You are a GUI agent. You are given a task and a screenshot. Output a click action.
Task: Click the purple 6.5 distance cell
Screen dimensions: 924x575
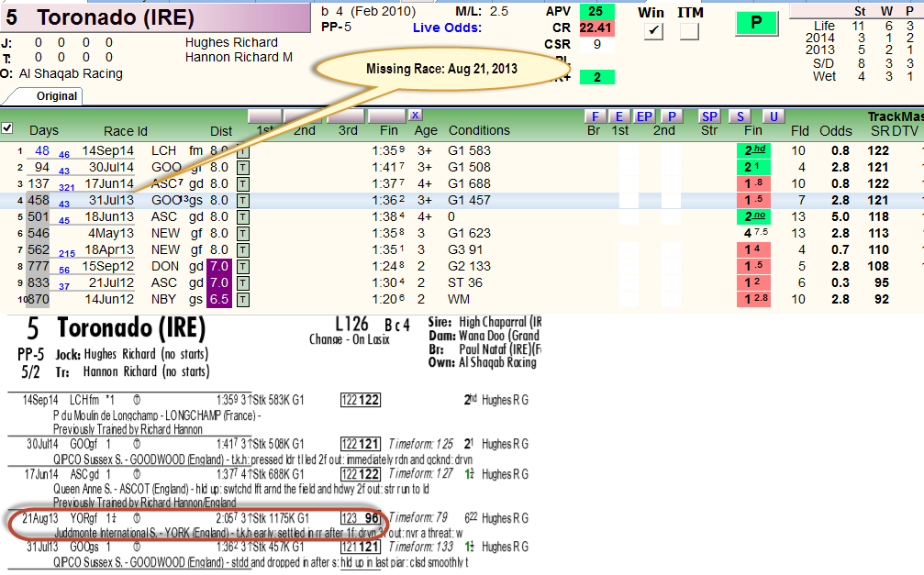coord(219,299)
